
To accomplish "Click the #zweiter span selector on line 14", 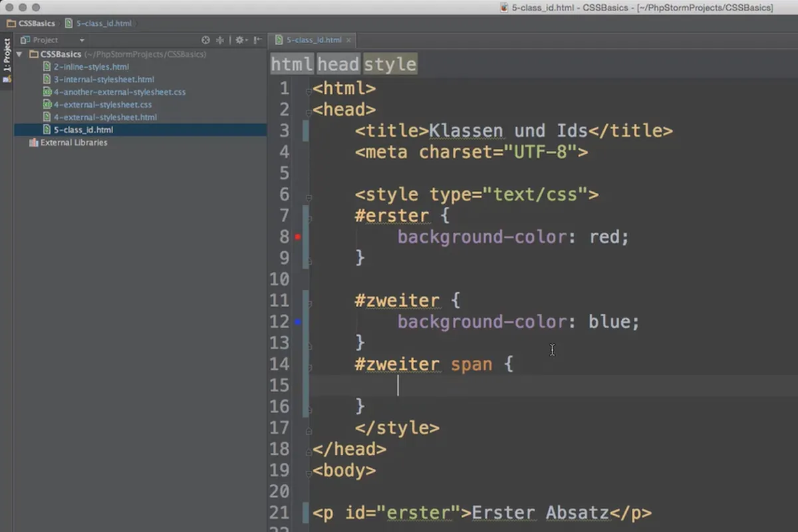I will click(423, 364).
